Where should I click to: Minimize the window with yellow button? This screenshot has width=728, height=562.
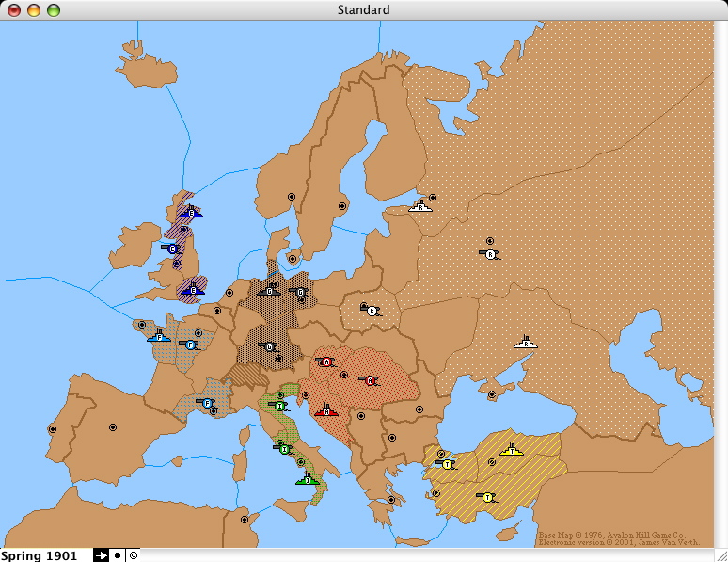(x=34, y=10)
